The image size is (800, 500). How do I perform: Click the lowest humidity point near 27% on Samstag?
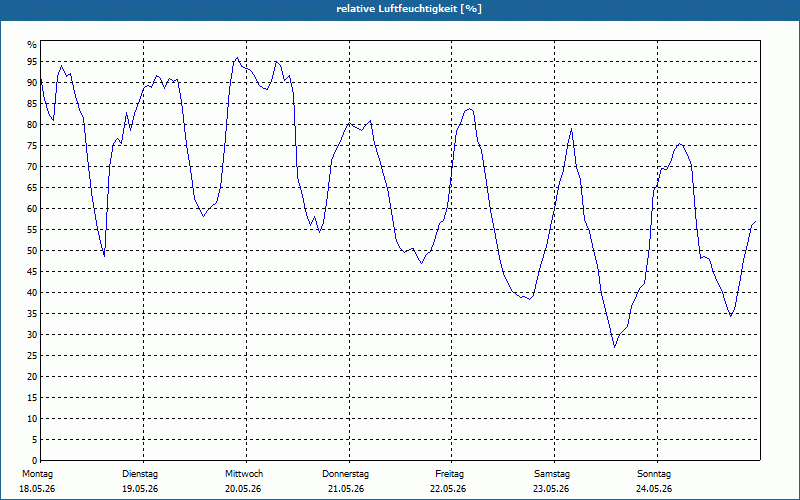coord(615,347)
